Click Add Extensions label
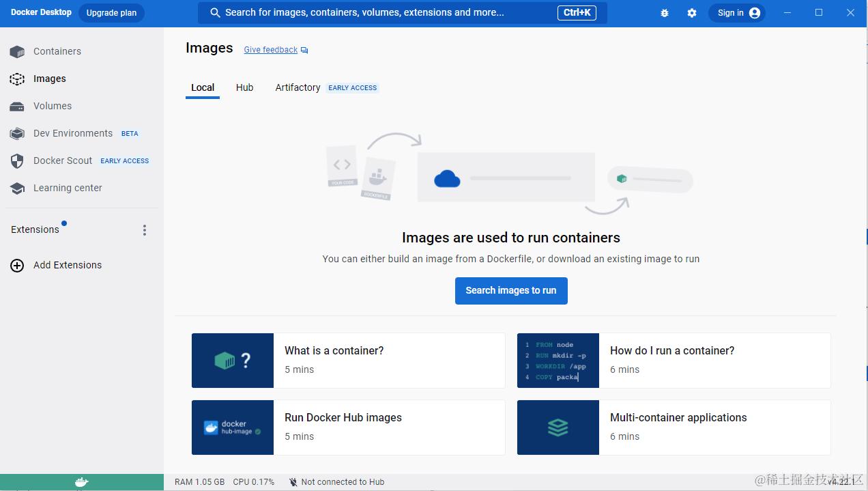 pyautogui.click(x=68, y=265)
